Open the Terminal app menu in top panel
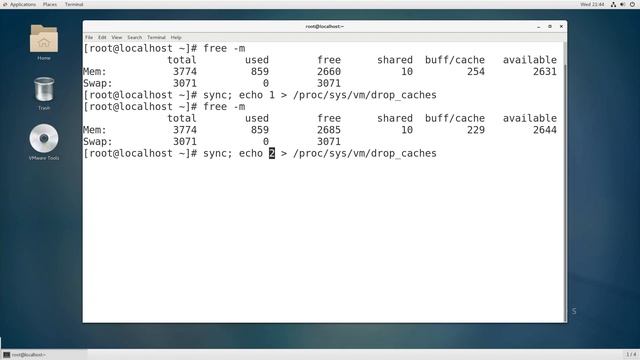 point(74,4)
